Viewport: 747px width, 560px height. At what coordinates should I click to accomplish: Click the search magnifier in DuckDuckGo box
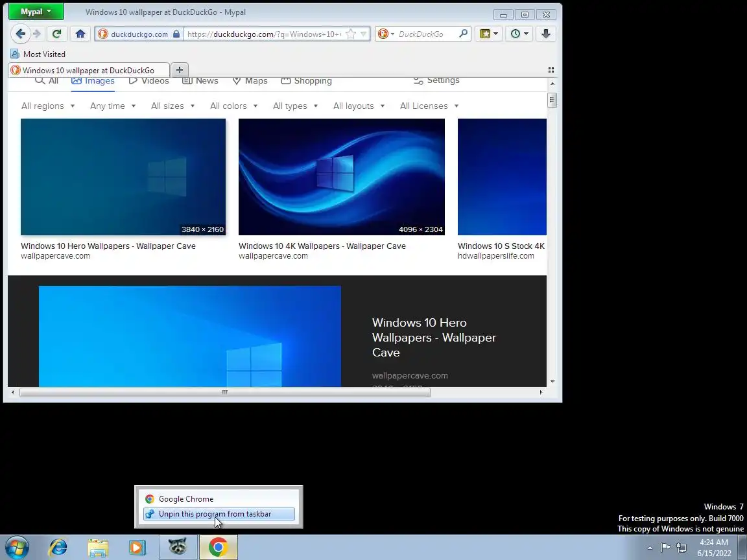click(x=463, y=33)
